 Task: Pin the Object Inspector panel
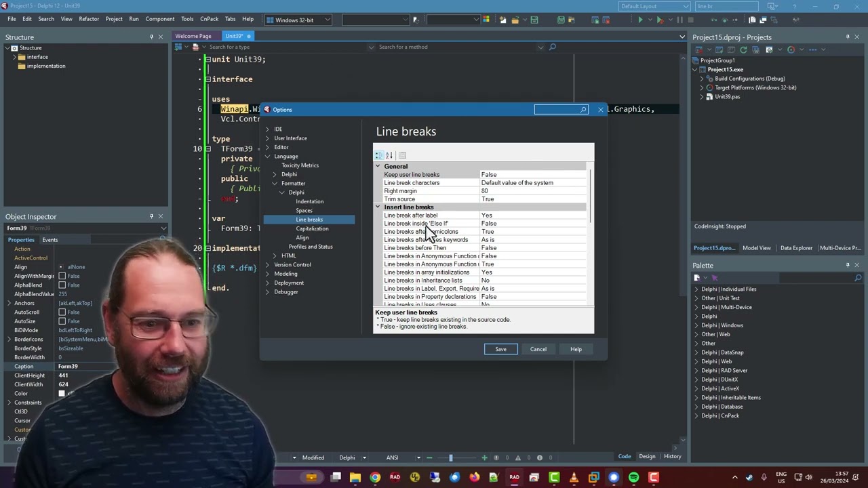click(151, 216)
